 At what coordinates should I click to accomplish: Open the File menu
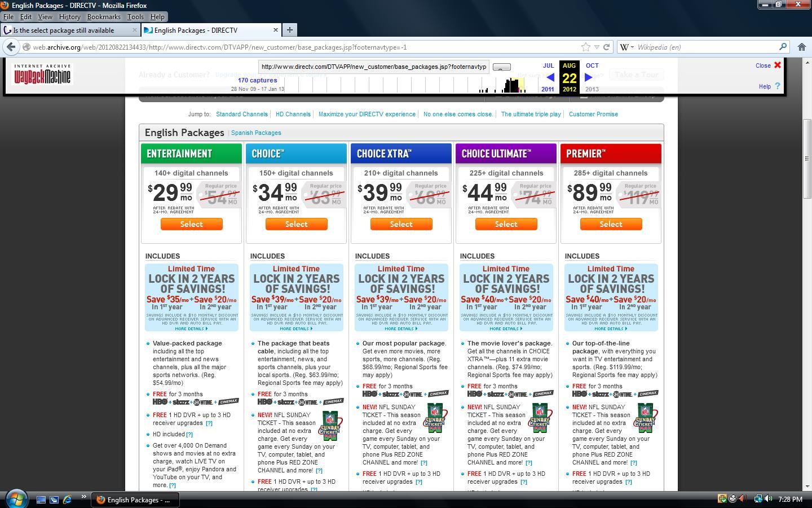[8, 17]
